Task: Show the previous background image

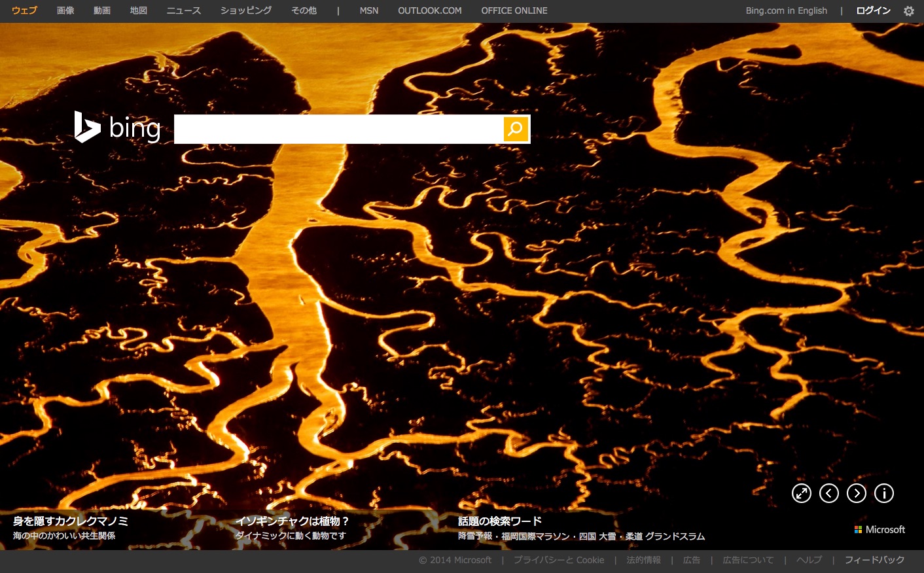Action: [x=828, y=493]
